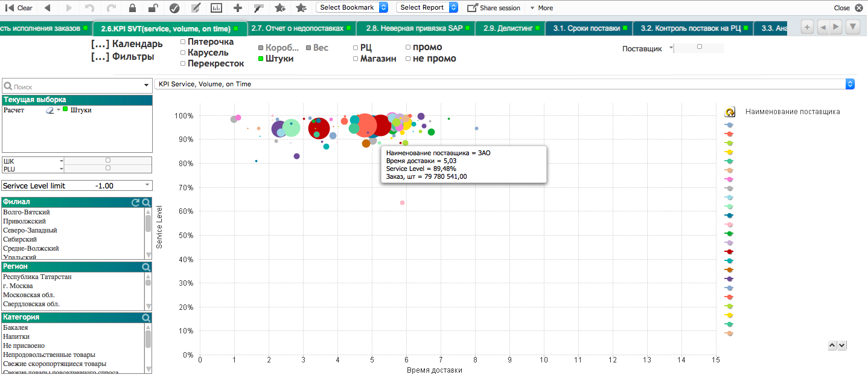Click the New Sheet Object chart icon
The height and width of the screenshot is (389, 868).
(216, 8)
